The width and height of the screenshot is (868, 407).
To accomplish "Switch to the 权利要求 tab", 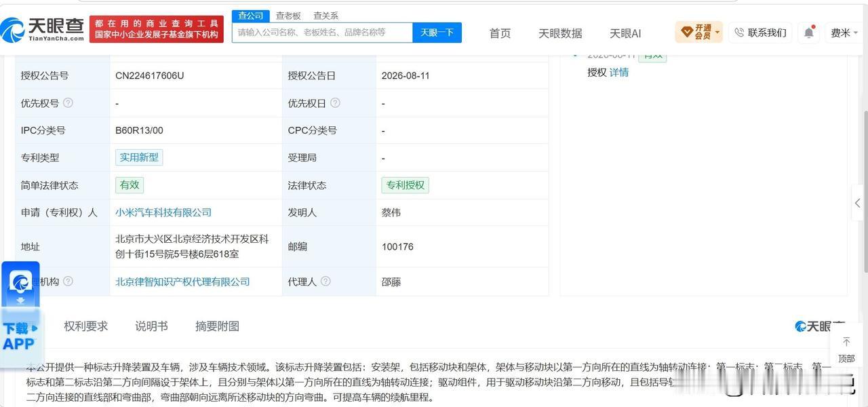I will tap(86, 326).
